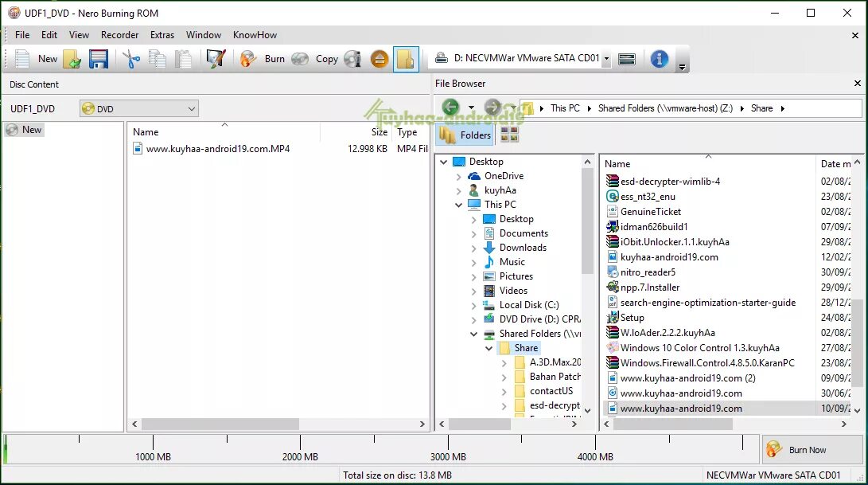Select GenuineTicket file

[651, 212]
